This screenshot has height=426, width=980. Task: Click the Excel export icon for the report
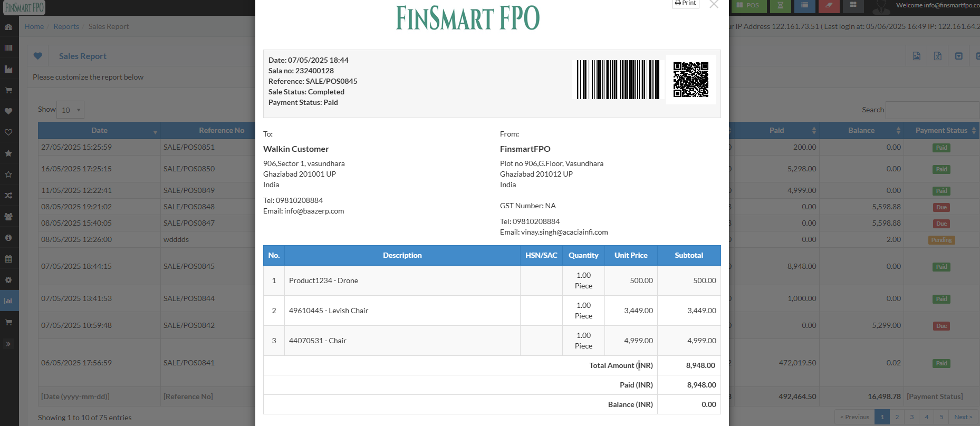[937, 56]
